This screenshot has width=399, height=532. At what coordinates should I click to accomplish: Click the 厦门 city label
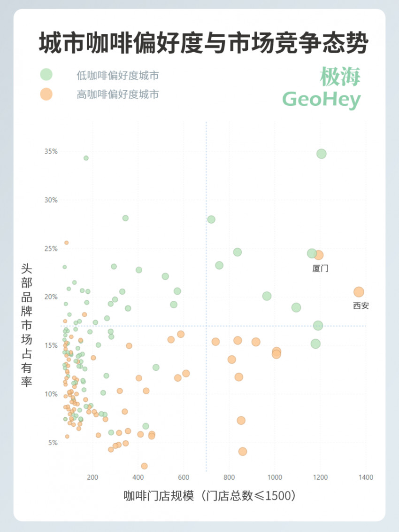point(321,269)
